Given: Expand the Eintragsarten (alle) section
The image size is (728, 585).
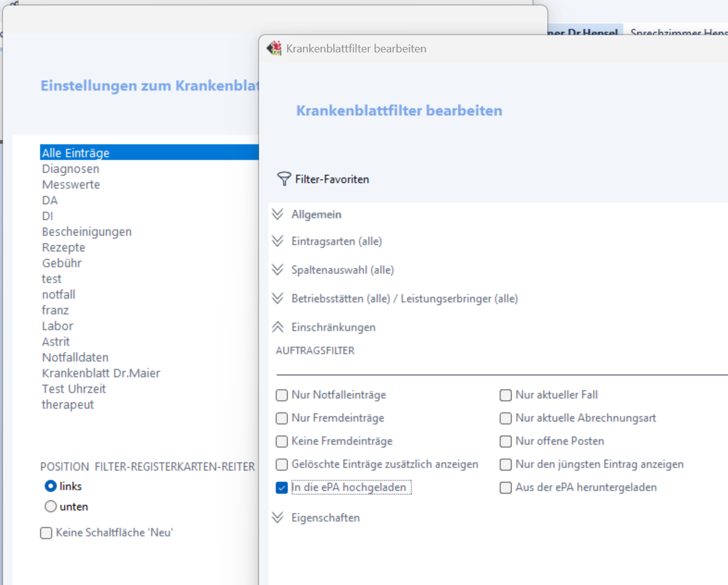Looking at the screenshot, I should [278, 241].
